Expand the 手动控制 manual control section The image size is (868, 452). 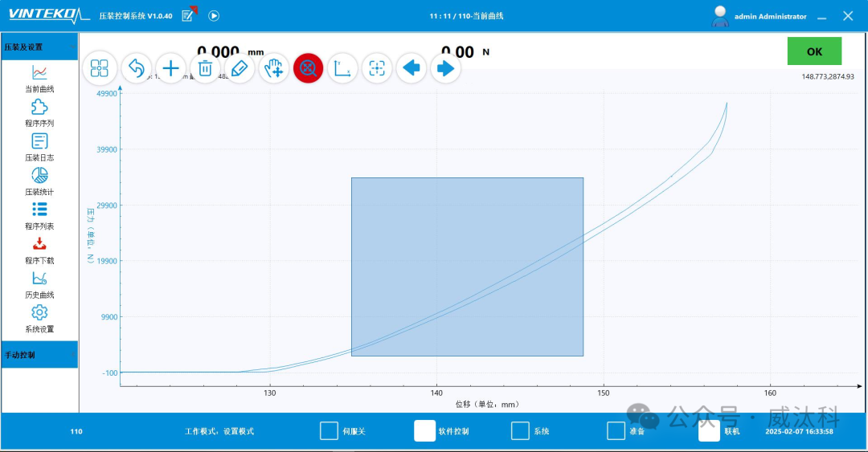coord(39,355)
